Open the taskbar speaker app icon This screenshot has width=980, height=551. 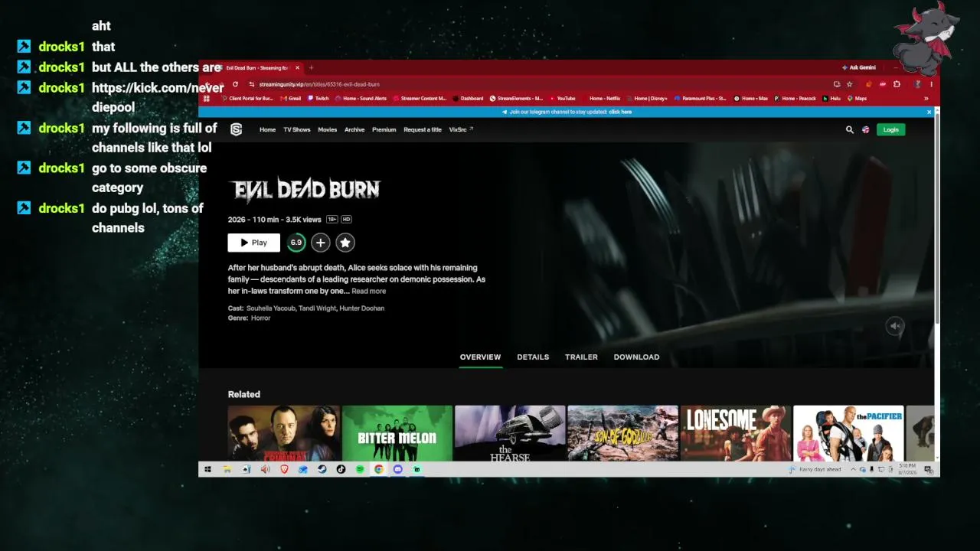pos(265,469)
